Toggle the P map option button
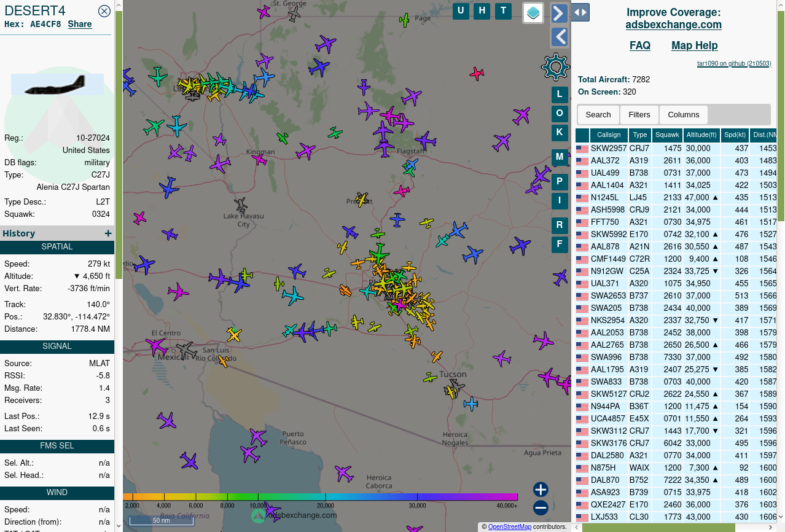The height and width of the screenshot is (532, 785). click(x=559, y=182)
